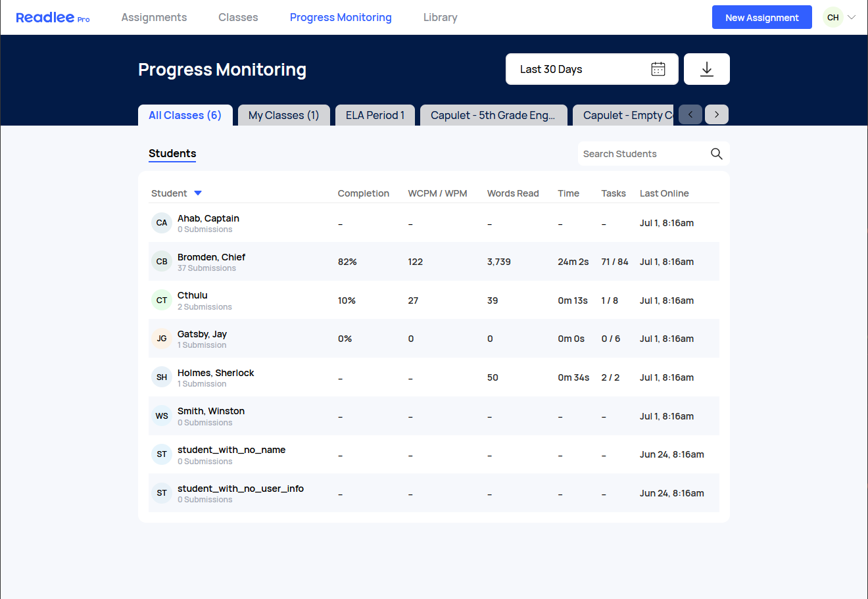Click the Student column header label
This screenshot has height=599, width=868.
tap(169, 193)
